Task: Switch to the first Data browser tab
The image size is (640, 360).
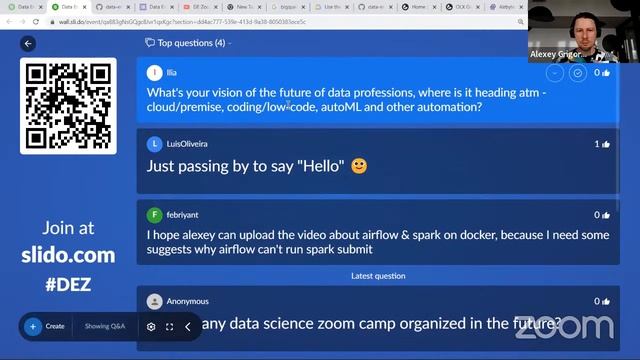Action: click(25, 7)
